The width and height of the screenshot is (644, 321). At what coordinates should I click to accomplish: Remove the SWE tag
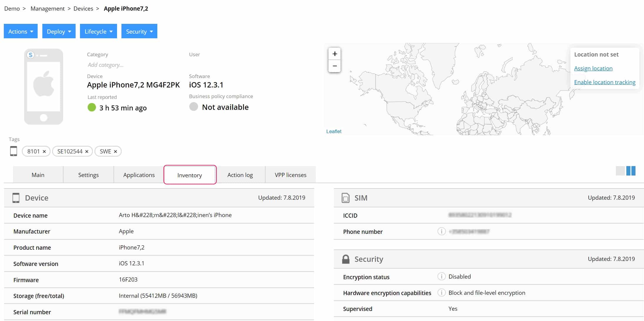[116, 151]
